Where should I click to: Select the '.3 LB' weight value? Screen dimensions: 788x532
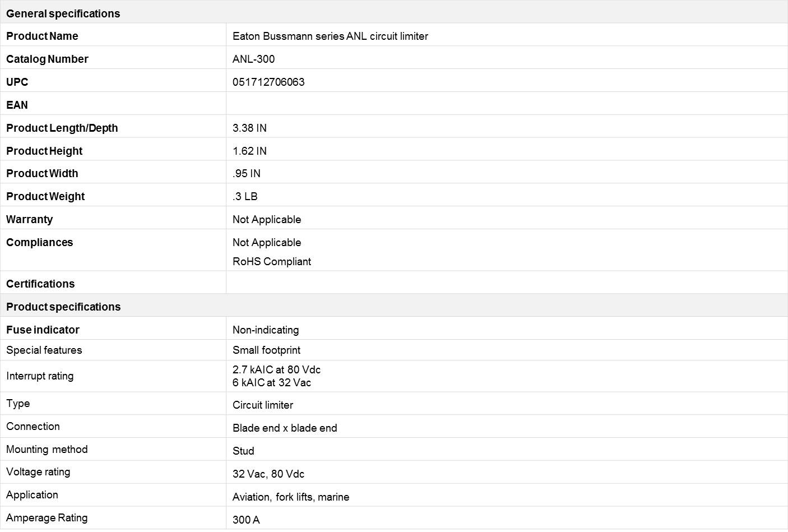point(245,196)
